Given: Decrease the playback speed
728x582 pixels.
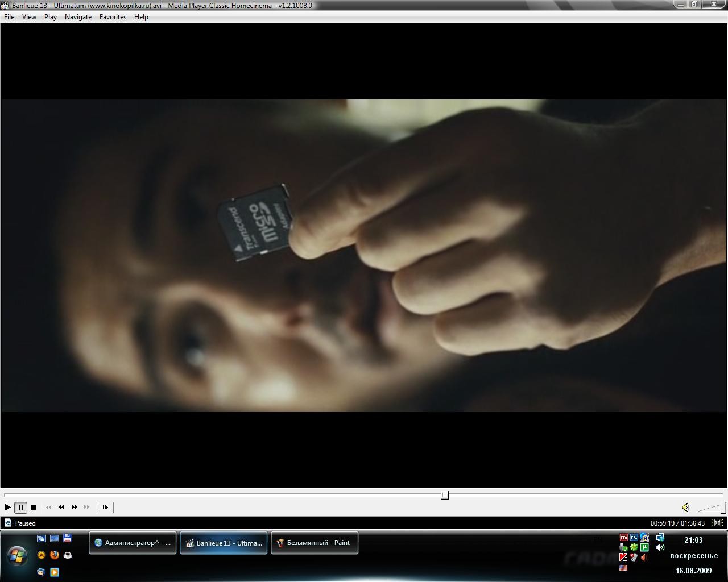Looking at the screenshot, I should [61, 507].
